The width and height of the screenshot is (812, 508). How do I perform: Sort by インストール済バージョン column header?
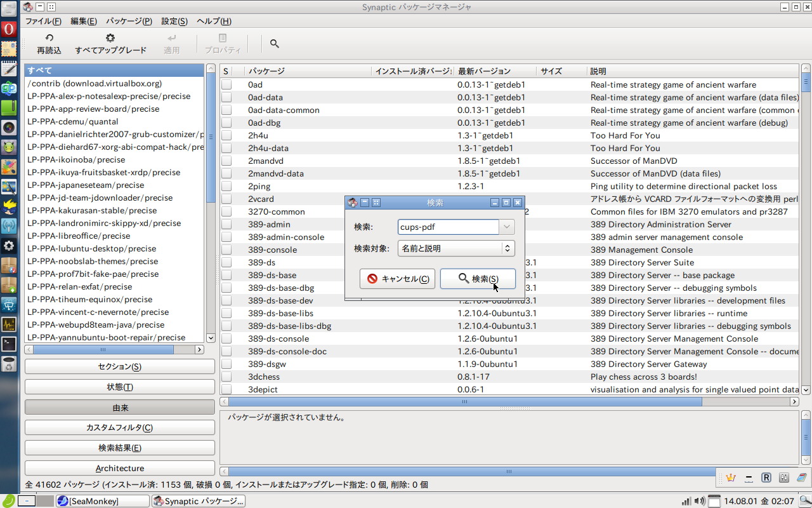(x=413, y=71)
